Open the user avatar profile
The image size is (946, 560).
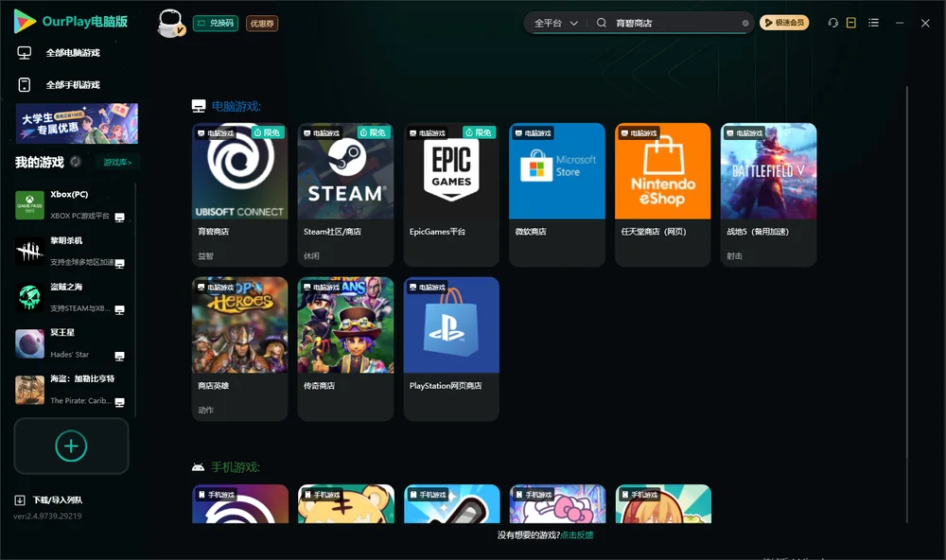point(170,24)
